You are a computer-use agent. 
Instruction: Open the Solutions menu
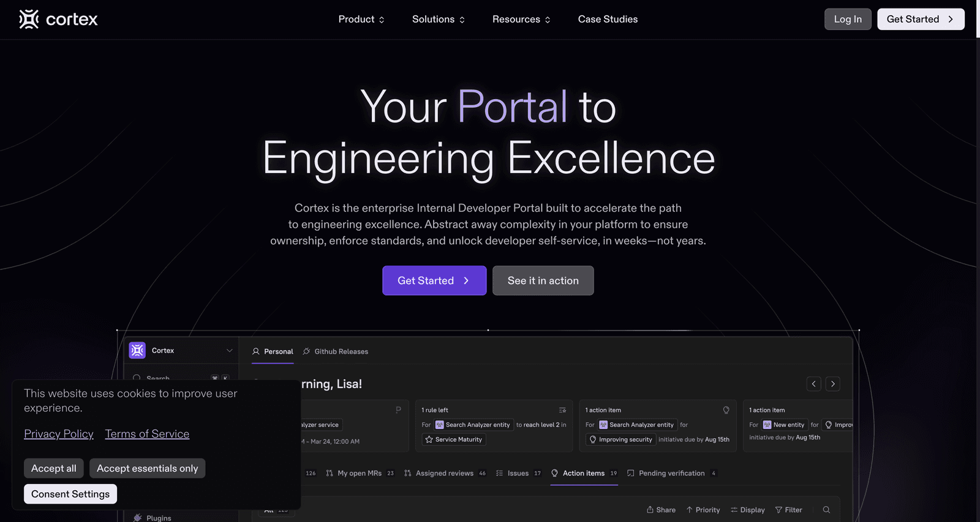coord(439,20)
